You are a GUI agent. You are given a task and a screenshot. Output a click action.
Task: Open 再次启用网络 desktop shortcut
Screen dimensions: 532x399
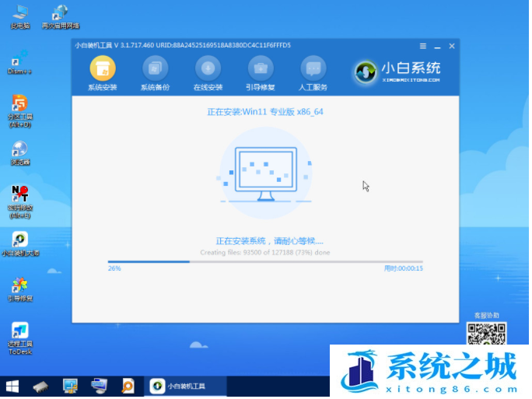(x=61, y=17)
